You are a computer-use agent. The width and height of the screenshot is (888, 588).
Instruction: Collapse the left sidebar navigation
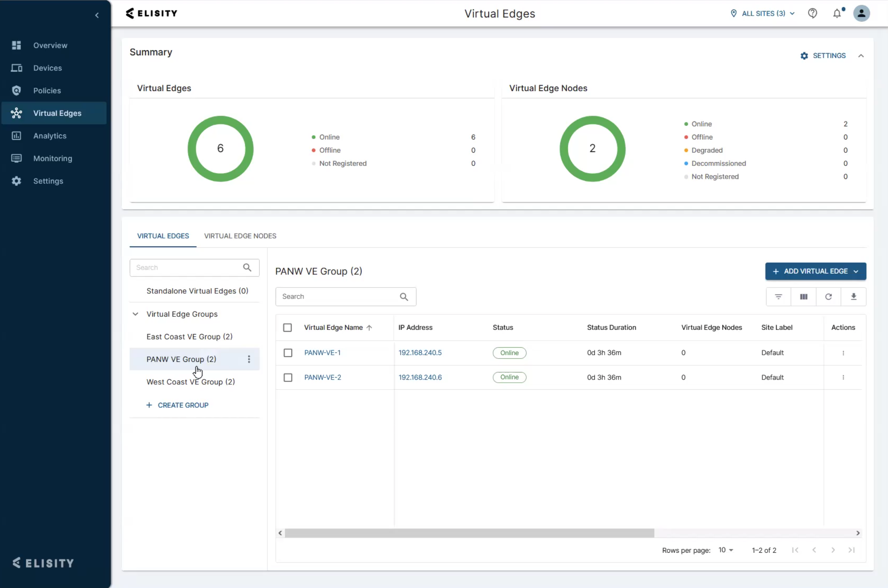(97, 15)
